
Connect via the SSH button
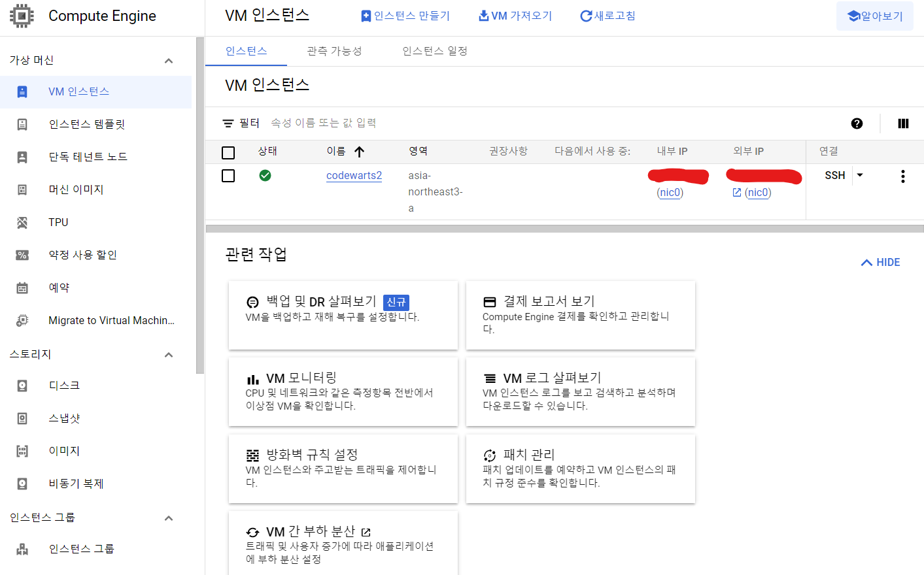click(x=835, y=175)
